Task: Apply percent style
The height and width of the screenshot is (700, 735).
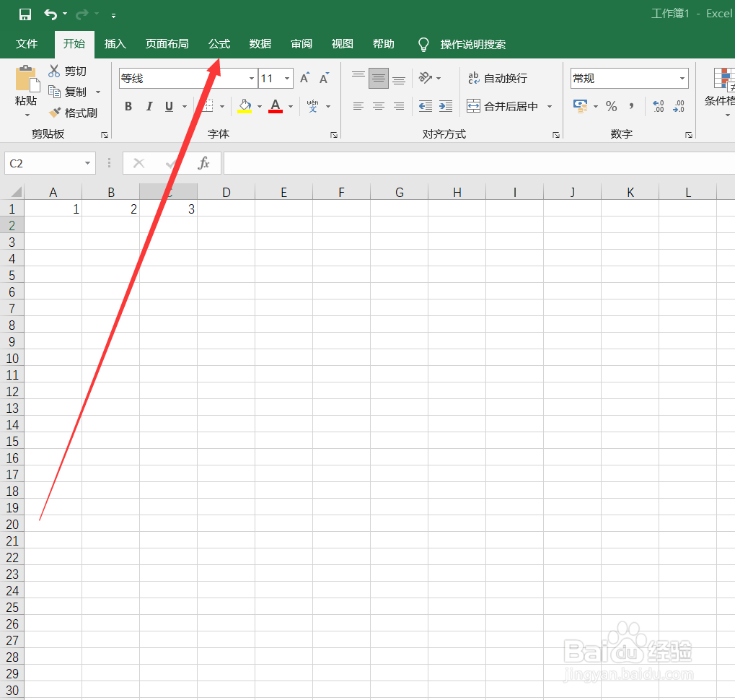Action: pyautogui.click(x=611, y=106)
